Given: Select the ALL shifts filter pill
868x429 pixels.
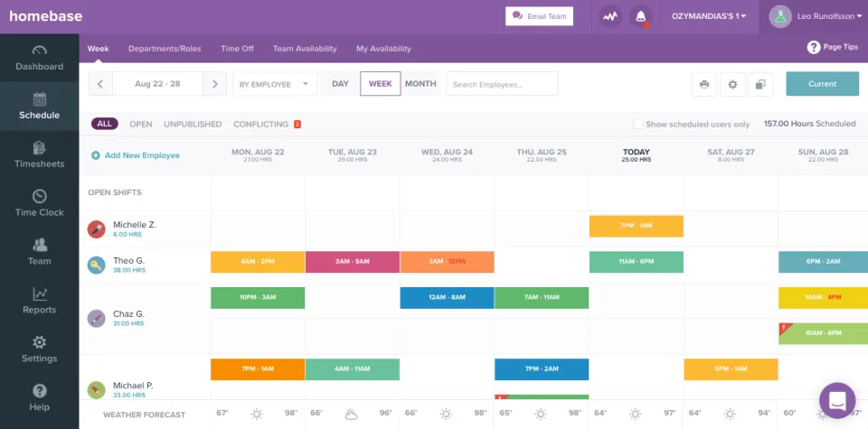Looking at the screenshot, I should (105, 124).
